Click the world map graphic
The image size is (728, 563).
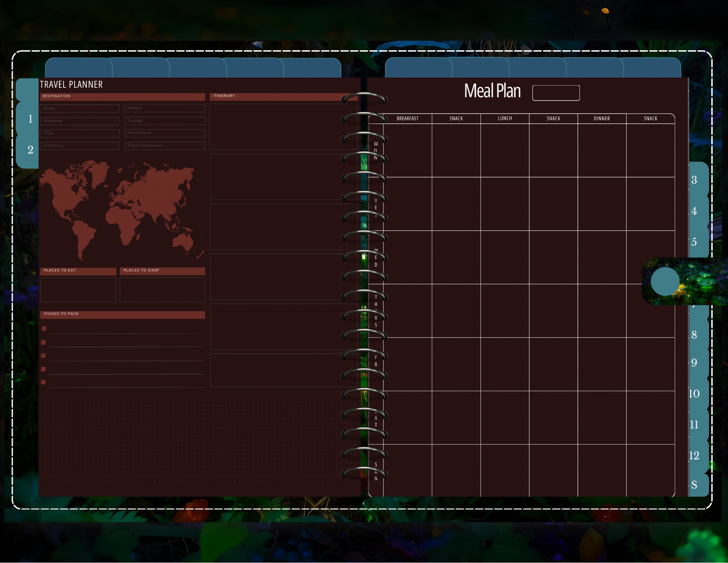point(122,210)
